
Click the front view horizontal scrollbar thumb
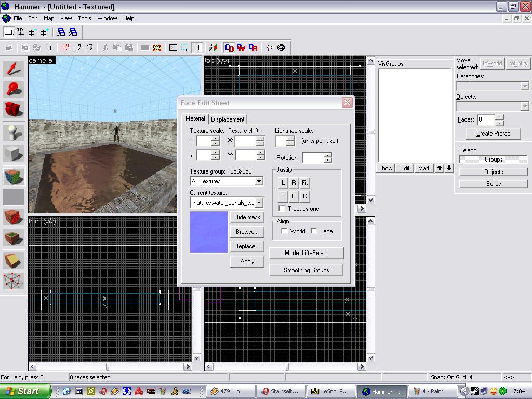pyautogui.click(x=108, y=367)
